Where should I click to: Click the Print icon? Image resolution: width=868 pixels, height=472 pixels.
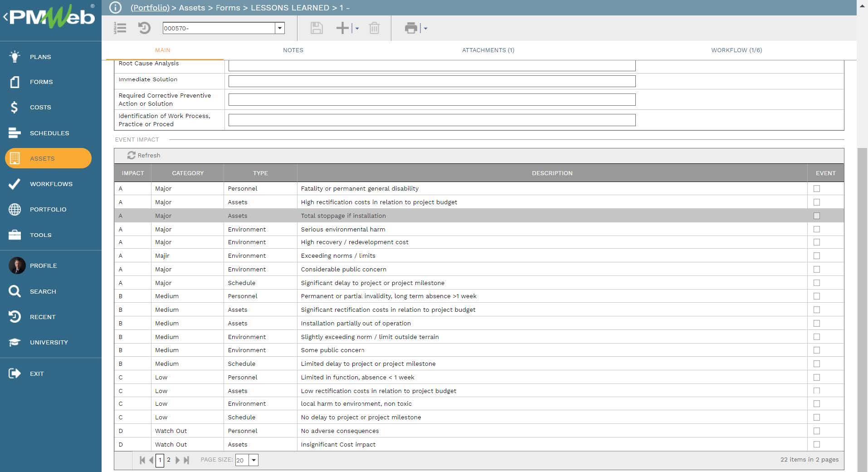pyautogui.click(x=411, y=28)
